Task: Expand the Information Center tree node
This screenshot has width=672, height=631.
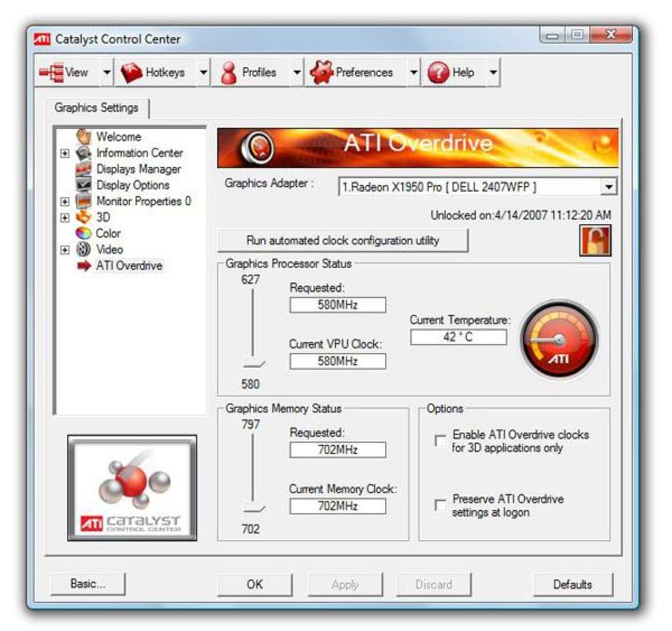Action: 65,153
